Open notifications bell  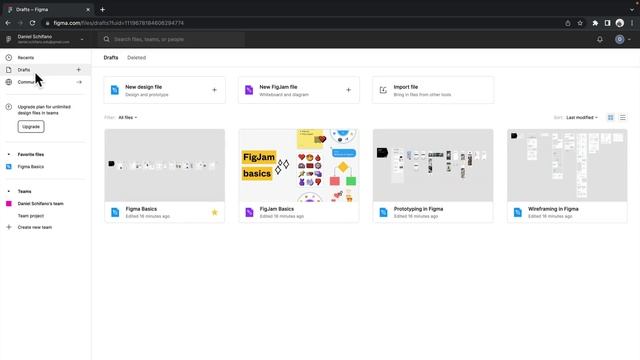click(x=600, y=39)
